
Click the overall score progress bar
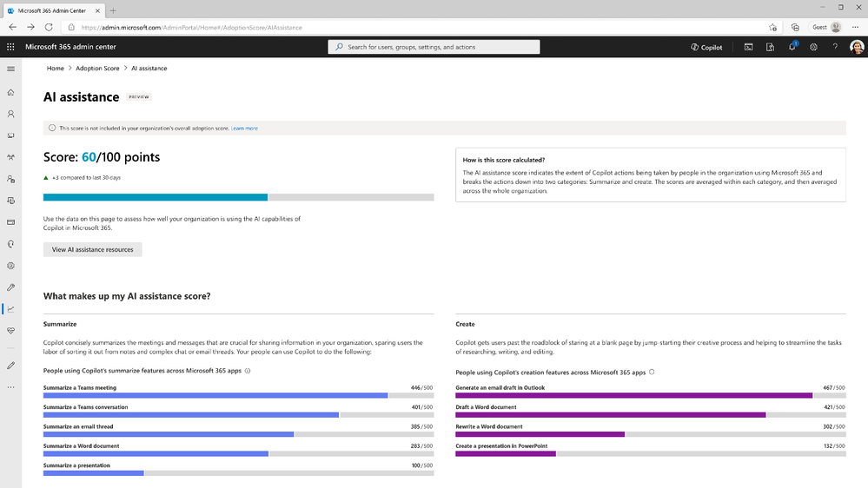point(239,197)
